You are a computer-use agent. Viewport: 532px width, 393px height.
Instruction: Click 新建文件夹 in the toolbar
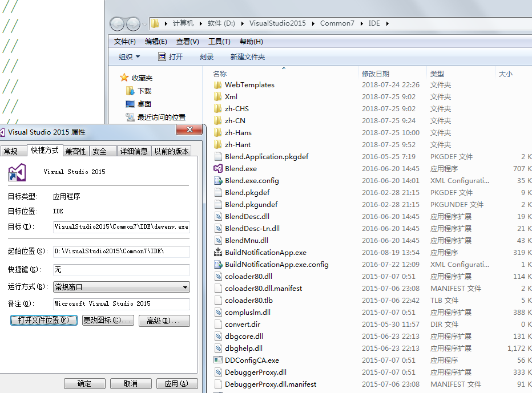[247, 56]
